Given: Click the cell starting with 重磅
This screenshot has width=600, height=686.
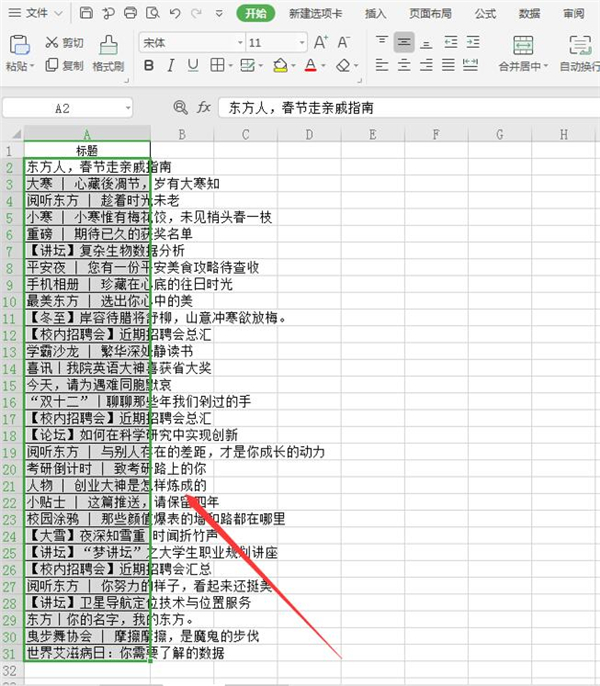Looking at the screenshot, I should click(x=87, y=234).
